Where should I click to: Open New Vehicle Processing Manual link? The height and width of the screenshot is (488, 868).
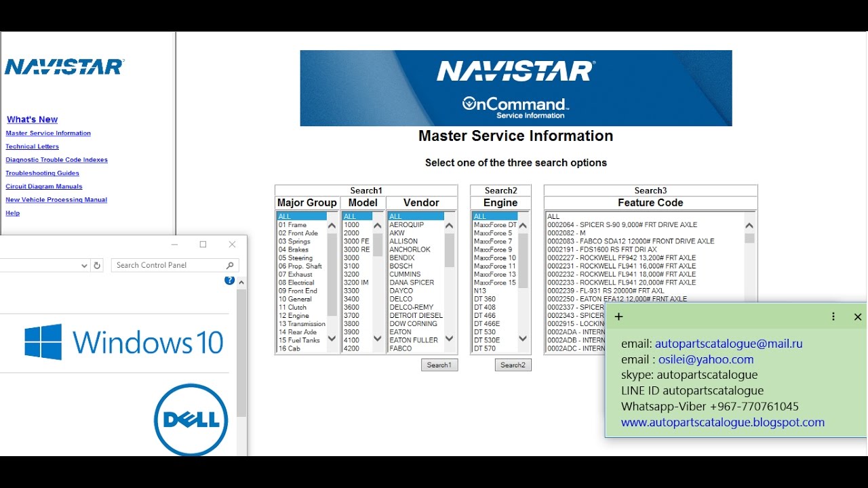pos(56,200)
